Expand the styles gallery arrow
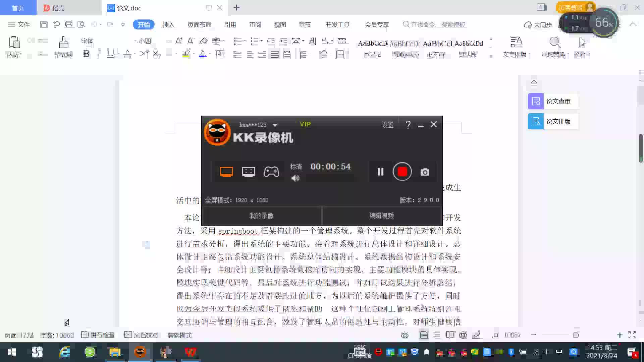Viewport: 644px width, 362px height. click(491, 56)
